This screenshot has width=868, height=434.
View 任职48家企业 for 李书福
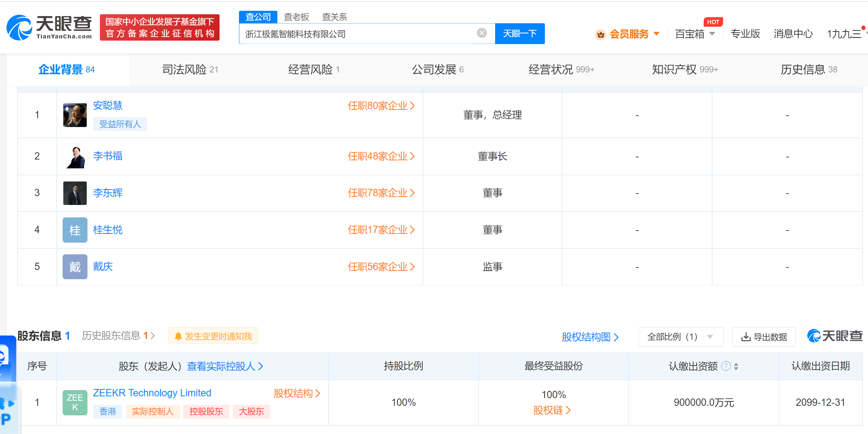381,156
